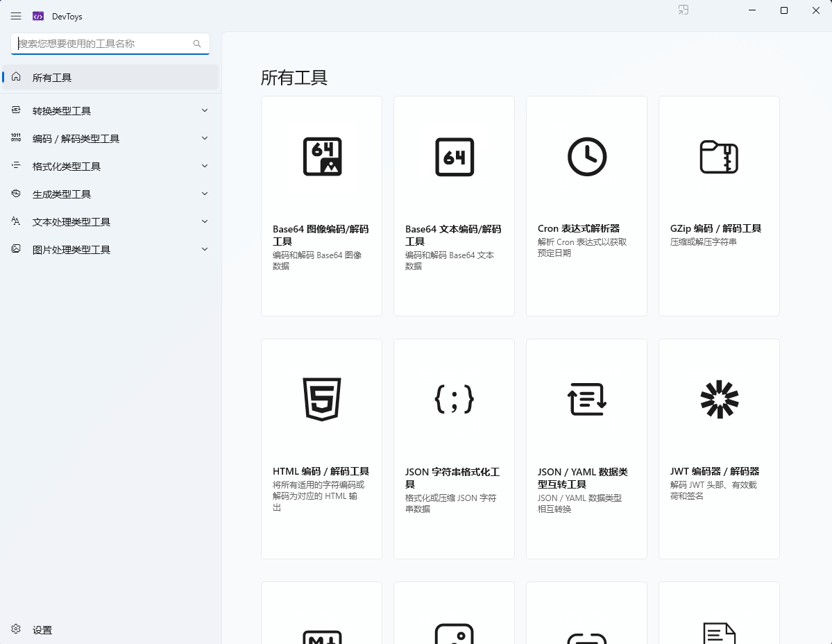This screenshot has height=644, width=832.
Task: Open JSON / YAML 数据类型互转工具 card title
Action: pos(583,478)
